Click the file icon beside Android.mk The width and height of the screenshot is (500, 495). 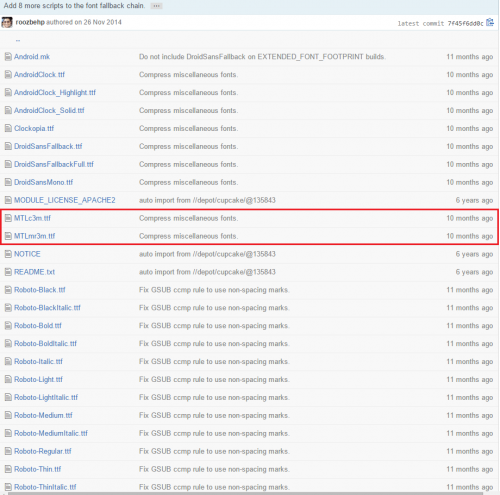tap(8, 57)
